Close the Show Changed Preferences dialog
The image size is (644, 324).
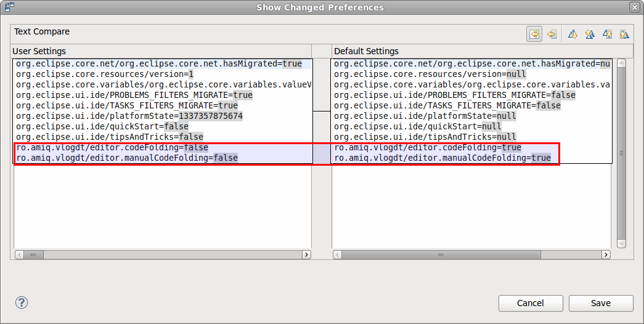634,7
